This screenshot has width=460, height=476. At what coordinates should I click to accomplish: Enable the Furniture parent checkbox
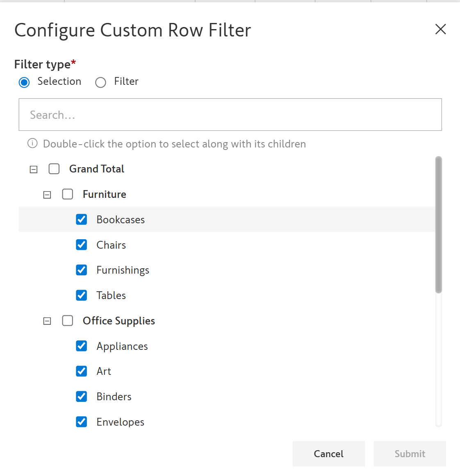(68, 194)
